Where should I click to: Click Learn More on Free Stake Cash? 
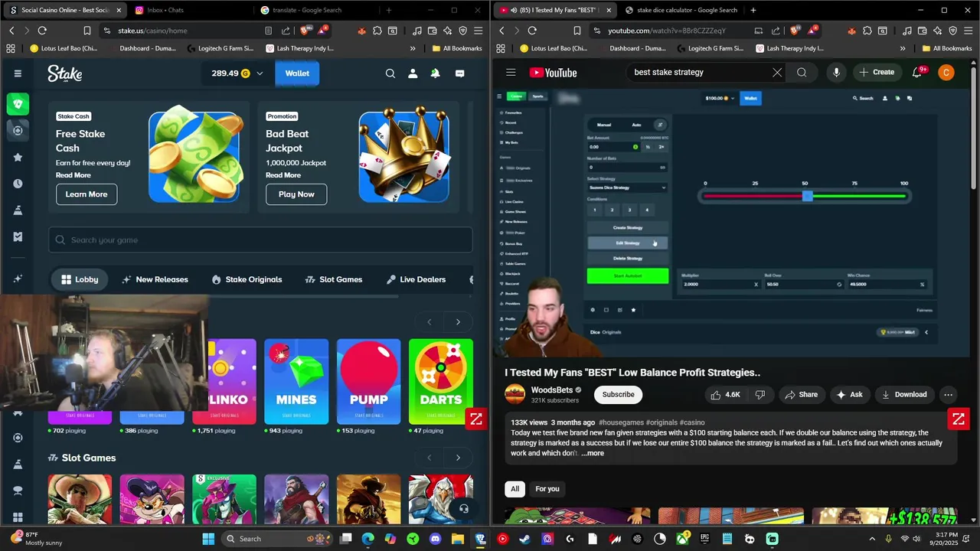[x=87, y=194]
